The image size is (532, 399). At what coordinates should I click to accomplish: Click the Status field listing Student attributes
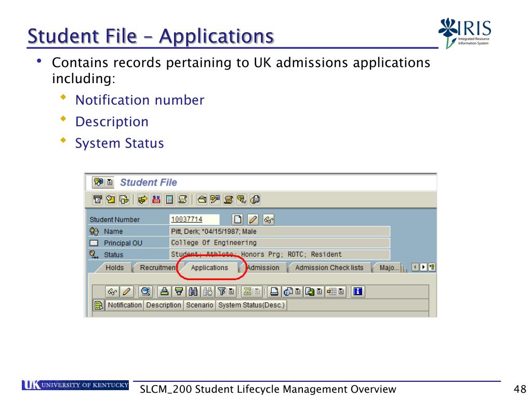click(x=280, y=255)
